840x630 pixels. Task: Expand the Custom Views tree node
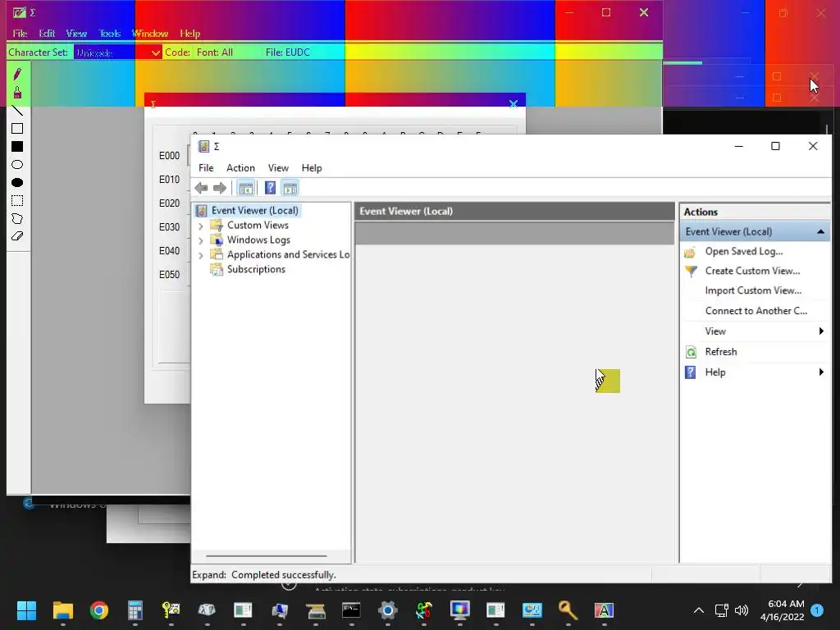[201, 226]
